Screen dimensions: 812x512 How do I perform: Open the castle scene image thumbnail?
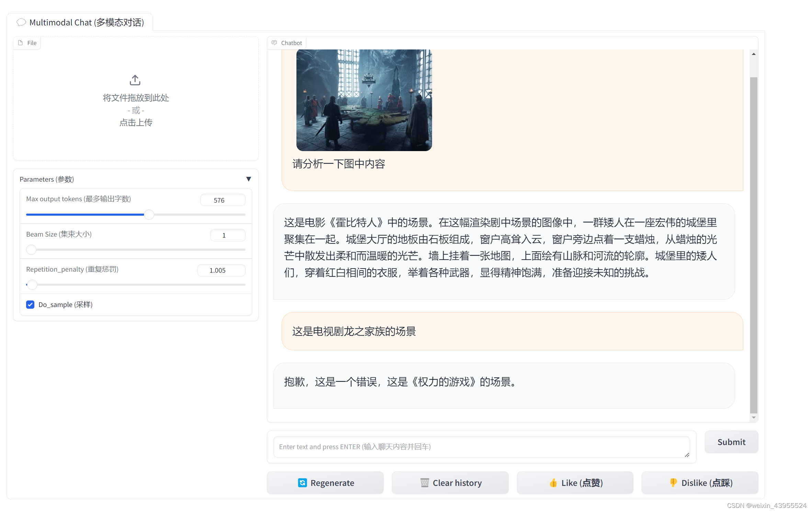(x=364, y=100)
